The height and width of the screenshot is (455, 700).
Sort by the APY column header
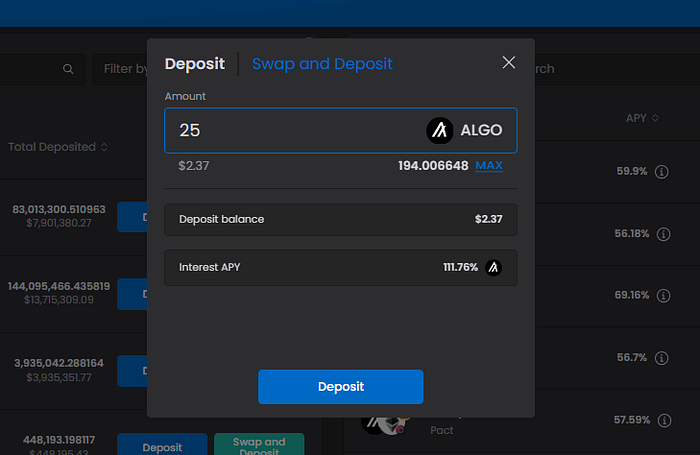[x=642, y=118]
